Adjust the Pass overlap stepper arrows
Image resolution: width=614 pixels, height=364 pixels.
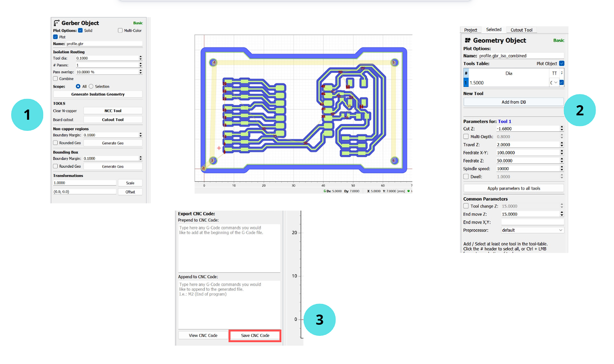click(141, 72)
